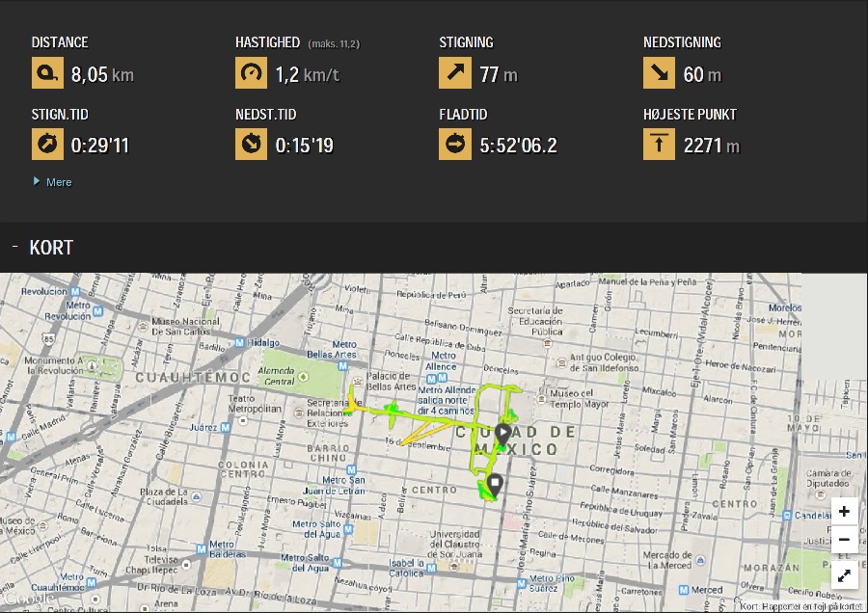
Task: Click the Monumento a la Revolución marker
Action: tap(93, 365)
